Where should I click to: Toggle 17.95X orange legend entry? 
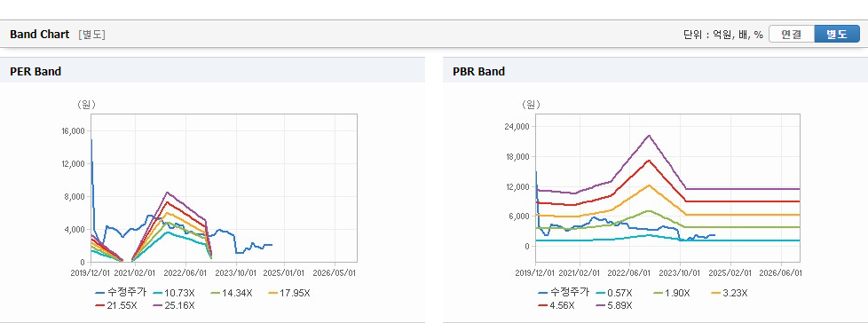pos(289,293)
